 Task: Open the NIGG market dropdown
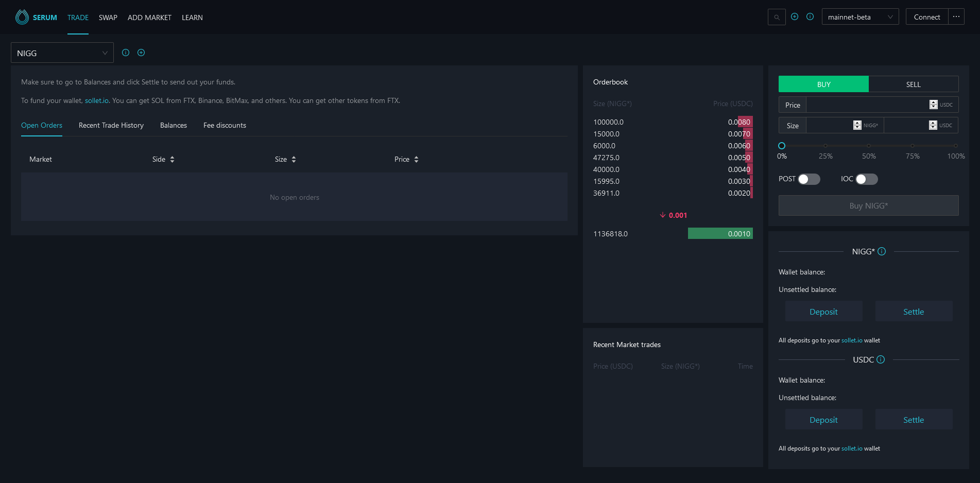point(62,53)
